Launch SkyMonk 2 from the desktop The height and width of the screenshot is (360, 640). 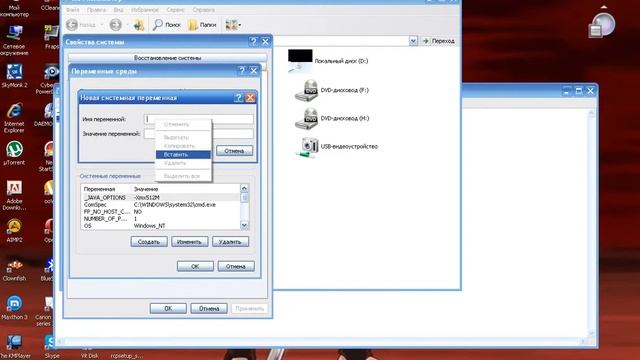pos(14,76)
